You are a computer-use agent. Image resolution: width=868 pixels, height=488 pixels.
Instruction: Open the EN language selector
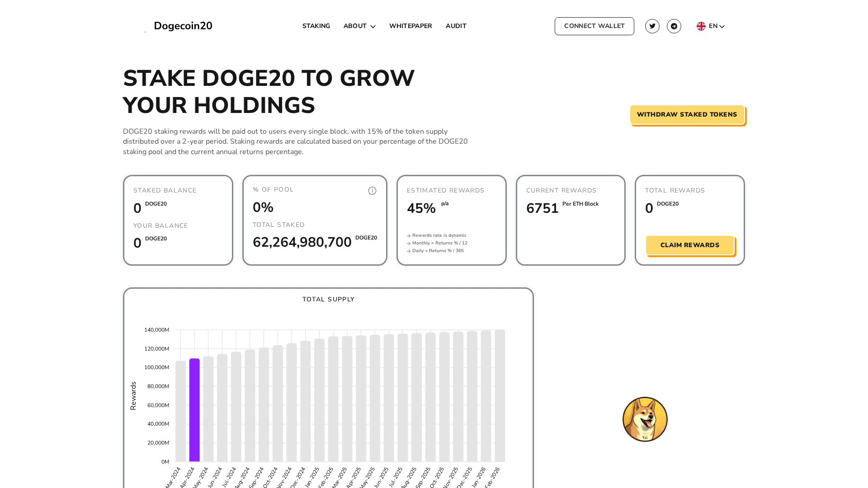713,26
